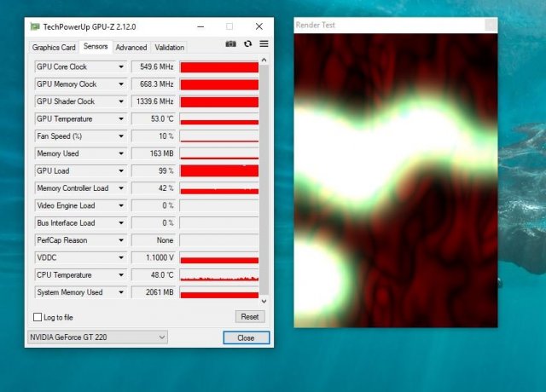This screenshot has height=392, width=546.
Task: Enable the Log to file checkbox
Action: [x=38, y=317]
